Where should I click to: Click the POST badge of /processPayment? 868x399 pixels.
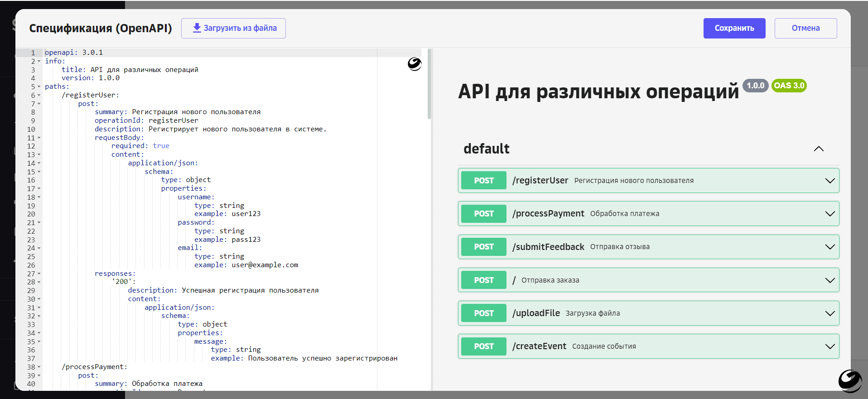click(x=484, y=213)
